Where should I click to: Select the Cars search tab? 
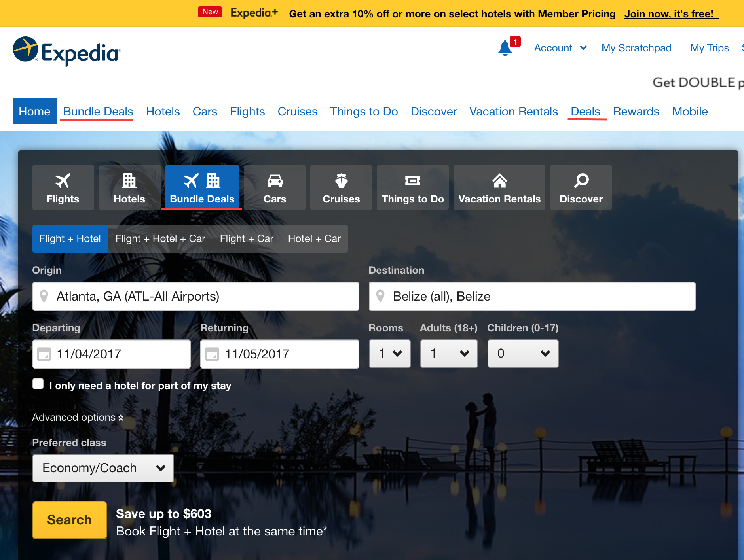tap(275, 187)
